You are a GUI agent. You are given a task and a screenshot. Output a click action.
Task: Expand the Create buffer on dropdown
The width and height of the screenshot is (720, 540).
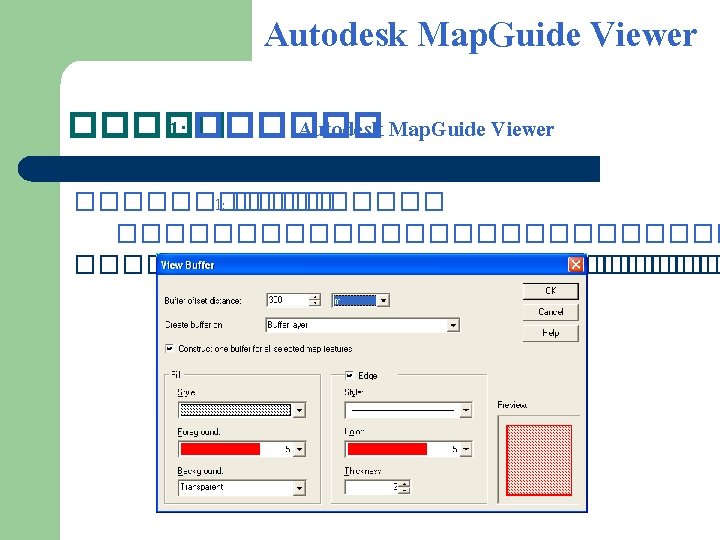click(453, 325)
